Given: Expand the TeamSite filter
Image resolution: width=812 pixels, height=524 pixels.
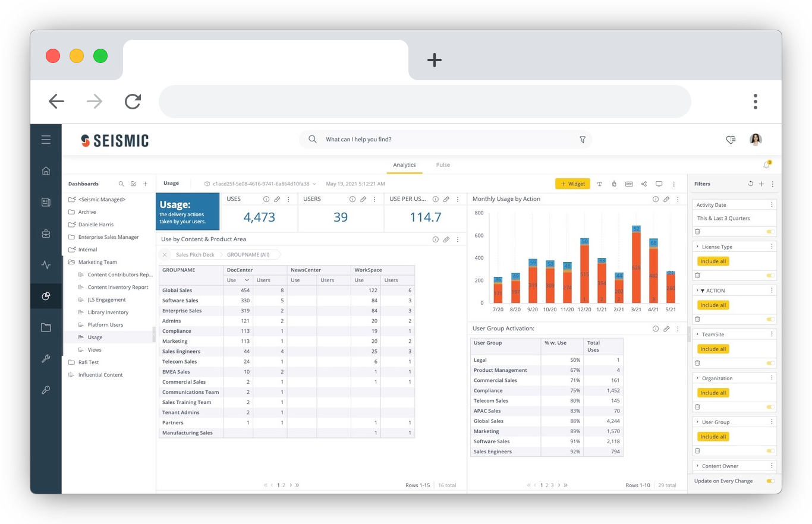Looking at the screenshot, I should click(697, 334).
